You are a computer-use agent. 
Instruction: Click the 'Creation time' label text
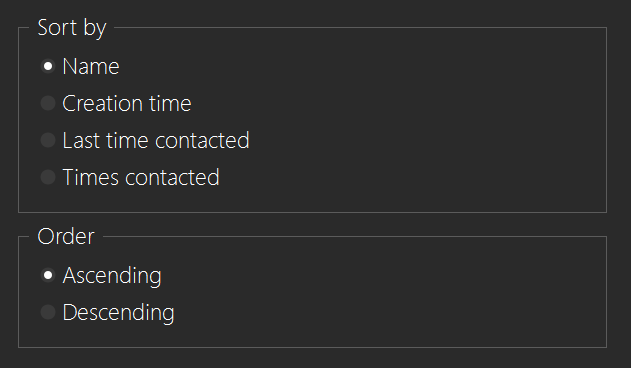tap(127, 103)
